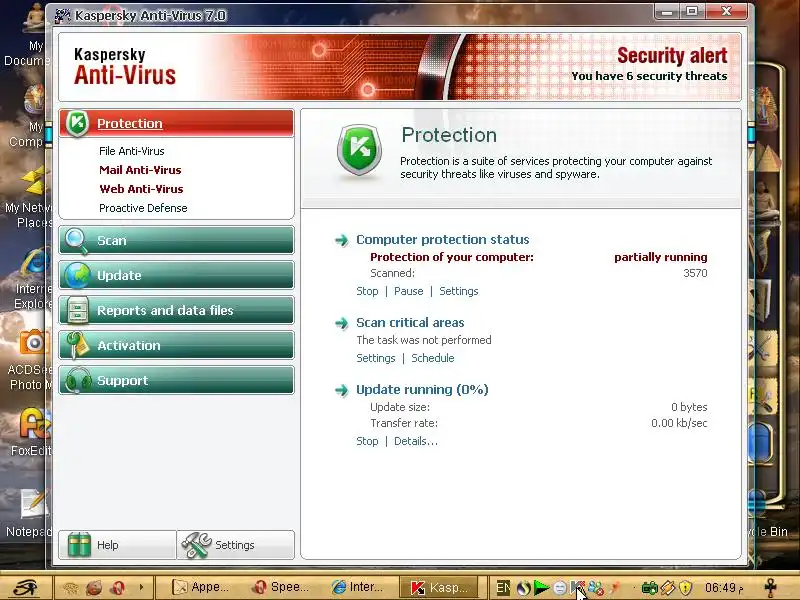Click Security alert banner text
The height and width of the screenshot is (600, 800).
672,56
